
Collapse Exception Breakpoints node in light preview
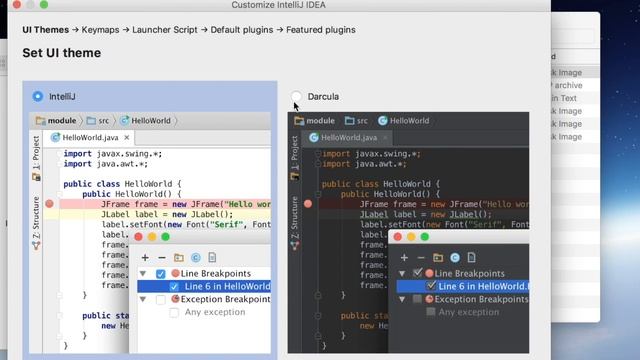click(143, 299)
